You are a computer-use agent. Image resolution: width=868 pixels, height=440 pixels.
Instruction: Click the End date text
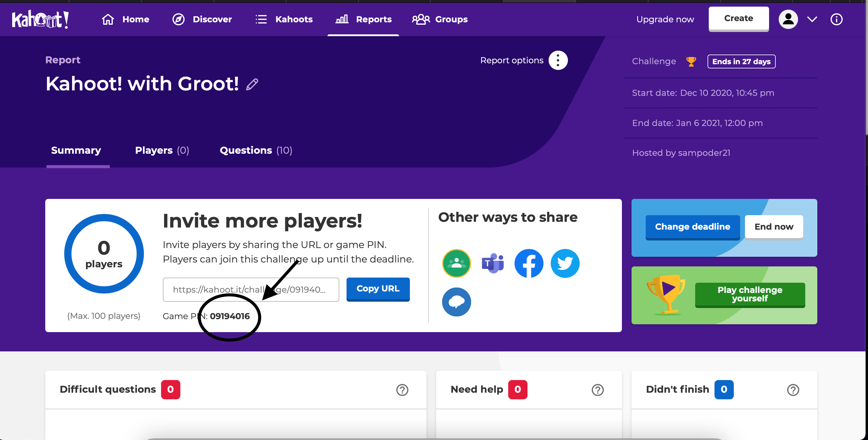697,123
